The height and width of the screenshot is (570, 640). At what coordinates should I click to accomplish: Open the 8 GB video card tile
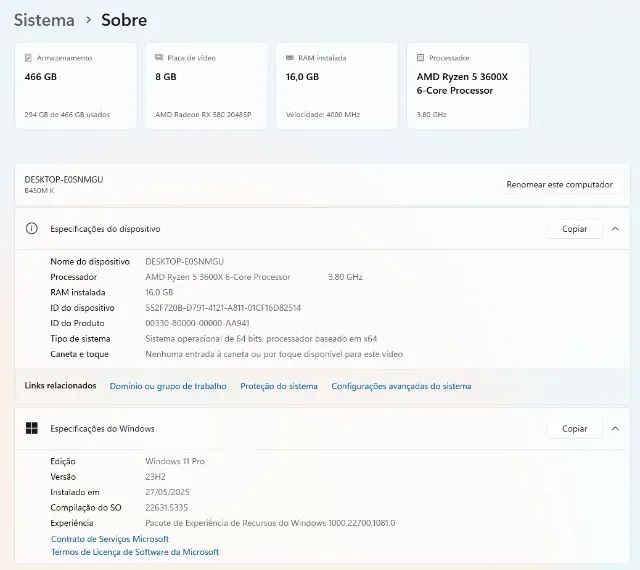[x=207, y=86]
